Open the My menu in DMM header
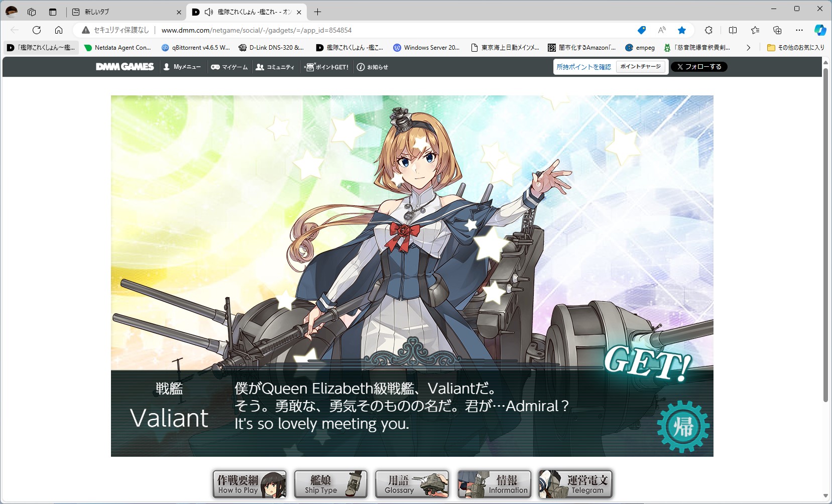The image size is (832, 504). click(182, 67)
